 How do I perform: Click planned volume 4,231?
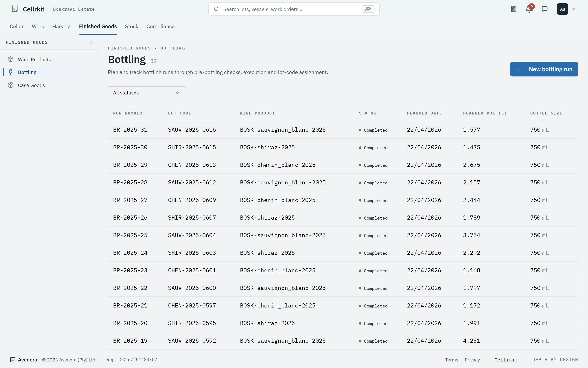pos(471,340)
